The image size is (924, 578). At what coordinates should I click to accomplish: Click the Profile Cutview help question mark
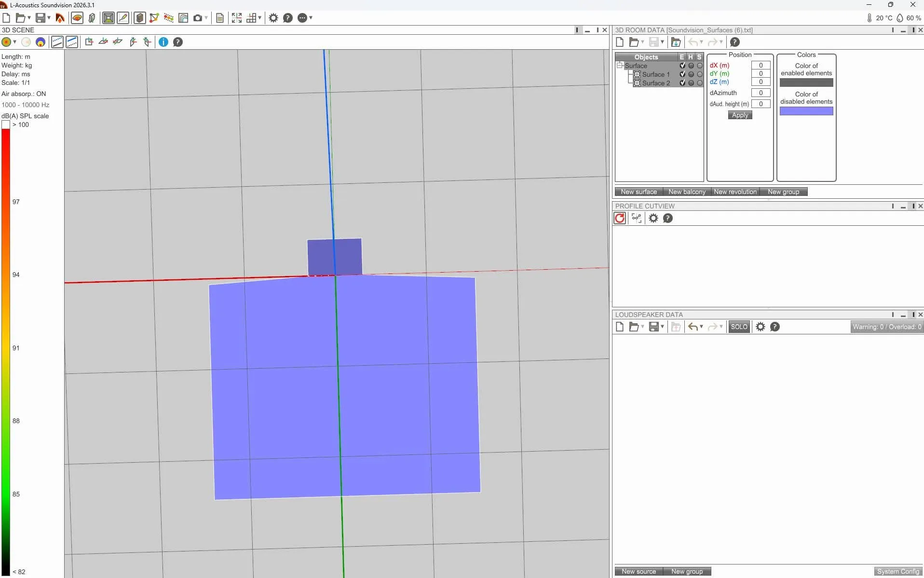click(x=668, y=218)
